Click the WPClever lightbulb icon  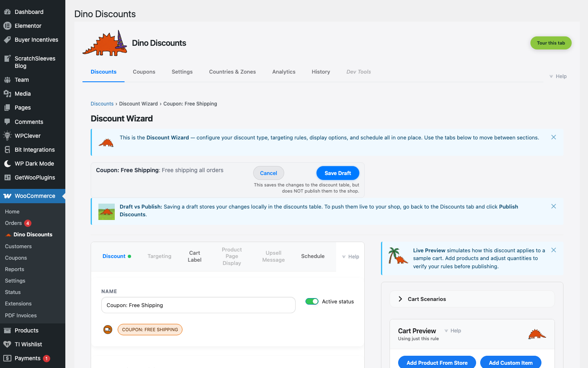pos(7,136)
